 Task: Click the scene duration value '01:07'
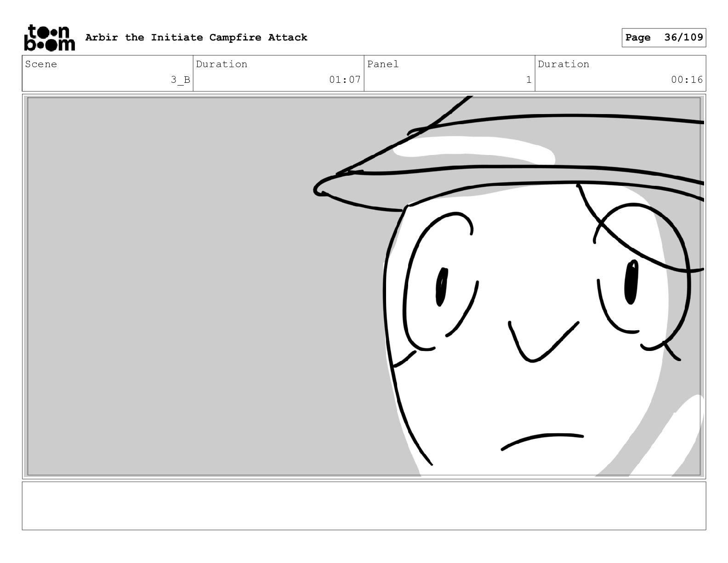[345, 80]
